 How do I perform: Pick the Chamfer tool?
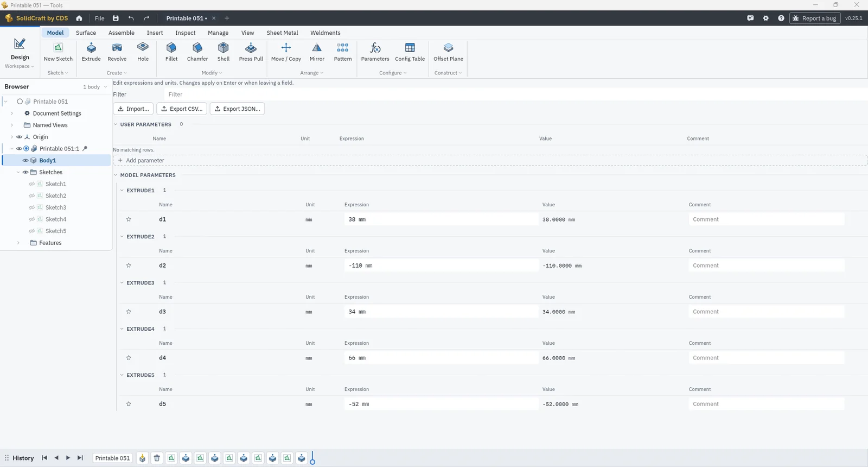pyautogui.click(x=197, y=52)
